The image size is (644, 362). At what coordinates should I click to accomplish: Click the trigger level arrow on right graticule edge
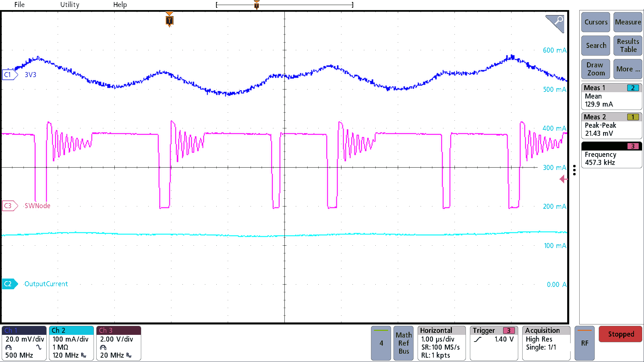(x=563, y=179)
